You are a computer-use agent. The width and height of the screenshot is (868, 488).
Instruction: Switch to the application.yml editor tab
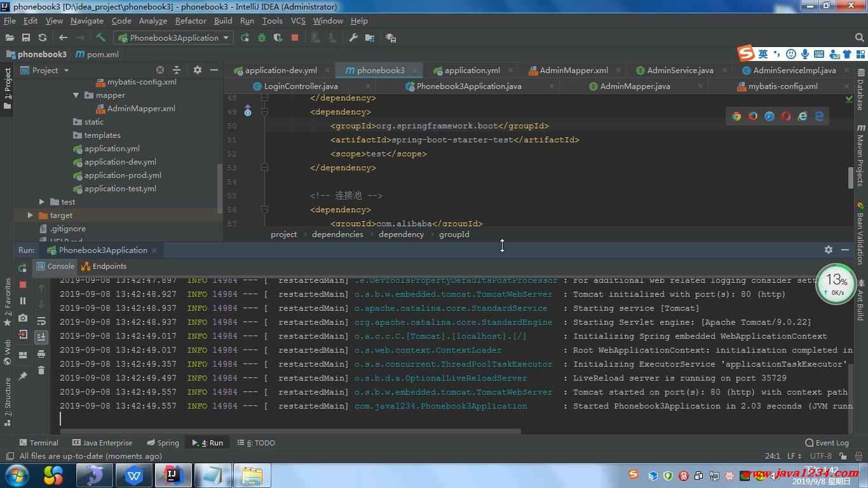pos(472,70)
